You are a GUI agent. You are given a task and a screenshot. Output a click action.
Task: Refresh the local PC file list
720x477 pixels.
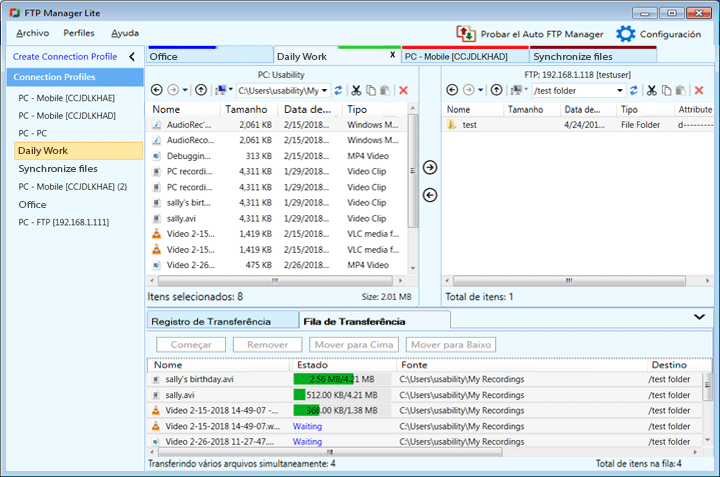[338, 90]
